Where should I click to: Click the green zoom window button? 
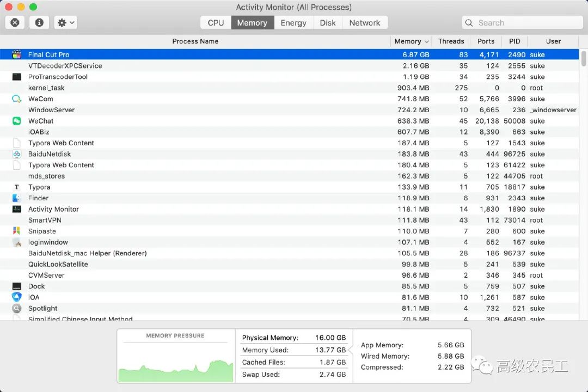tap(33, 7)
